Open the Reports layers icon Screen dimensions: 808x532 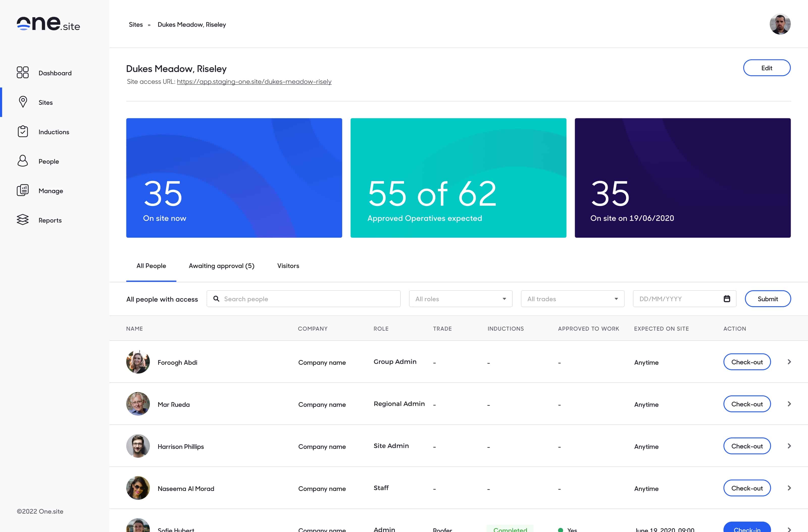[x=23, y=220]
